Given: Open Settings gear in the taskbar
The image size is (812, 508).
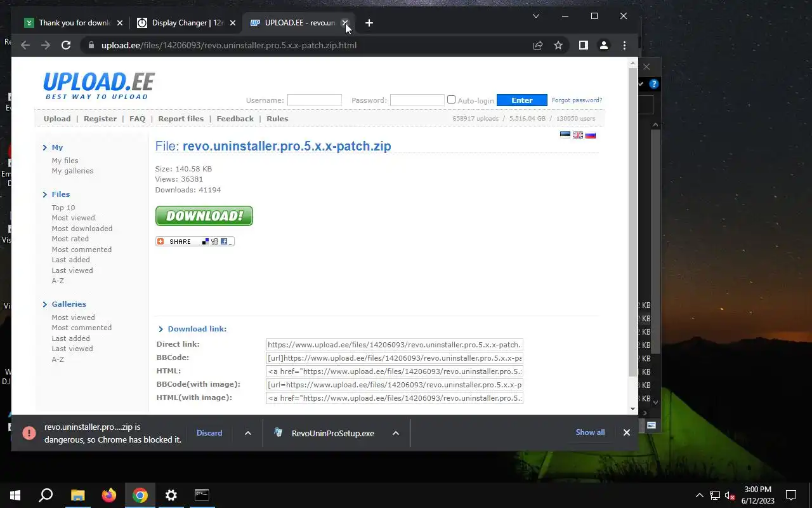Looking at the screenshot, I should 171,495.
